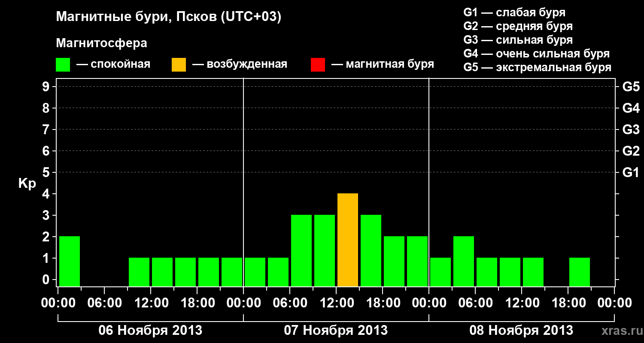Click the '12:00' time label under 07 November
This screenshot has width=644, height=343.
pyautogui.click(x=336, y=303)
